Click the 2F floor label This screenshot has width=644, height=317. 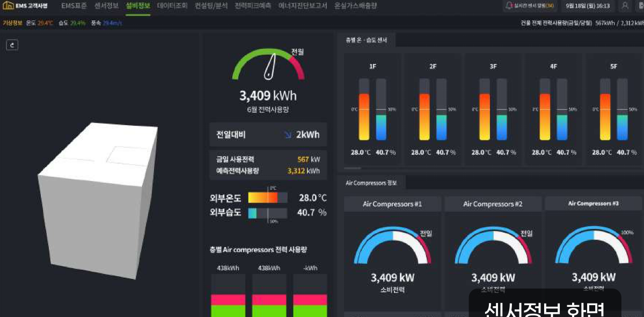(x=433, y=67)
